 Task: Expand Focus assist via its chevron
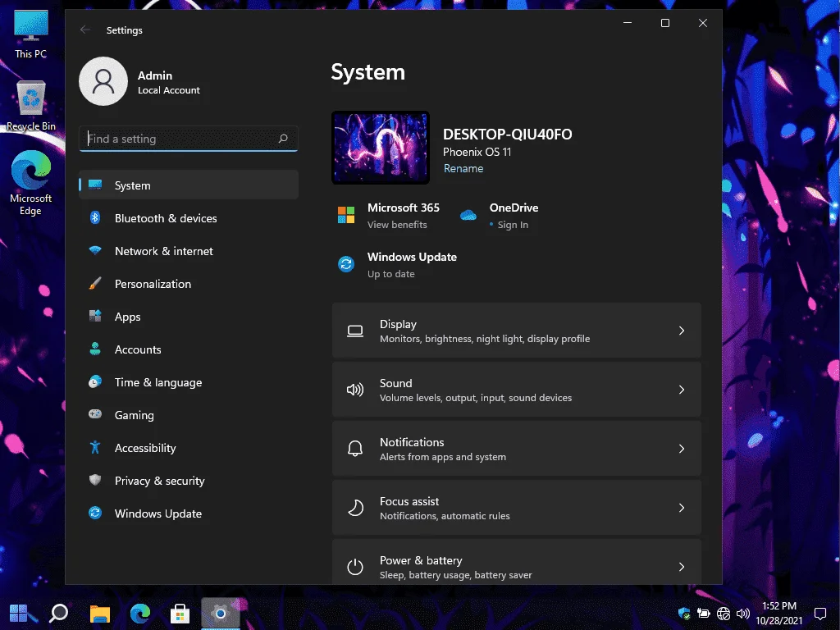682,507
